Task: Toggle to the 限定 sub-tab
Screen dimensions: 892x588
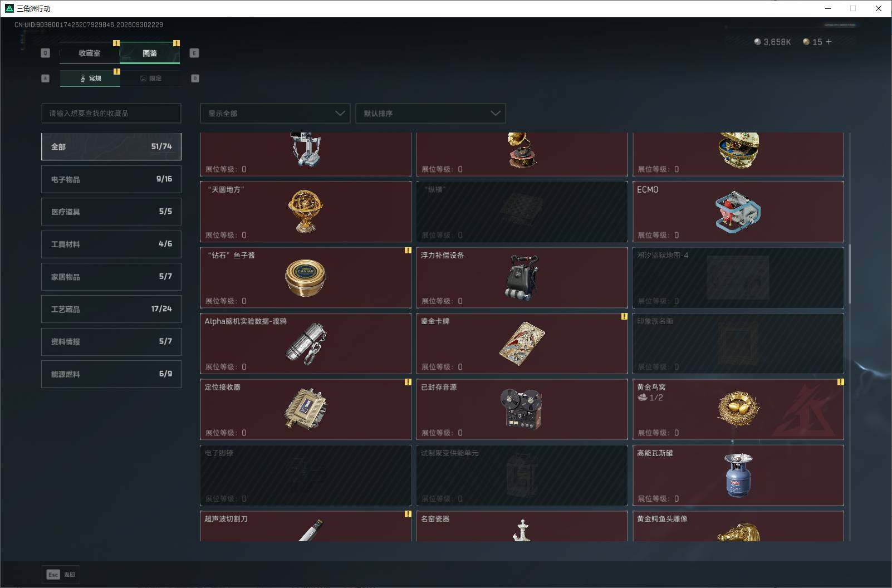Action: 150,78
